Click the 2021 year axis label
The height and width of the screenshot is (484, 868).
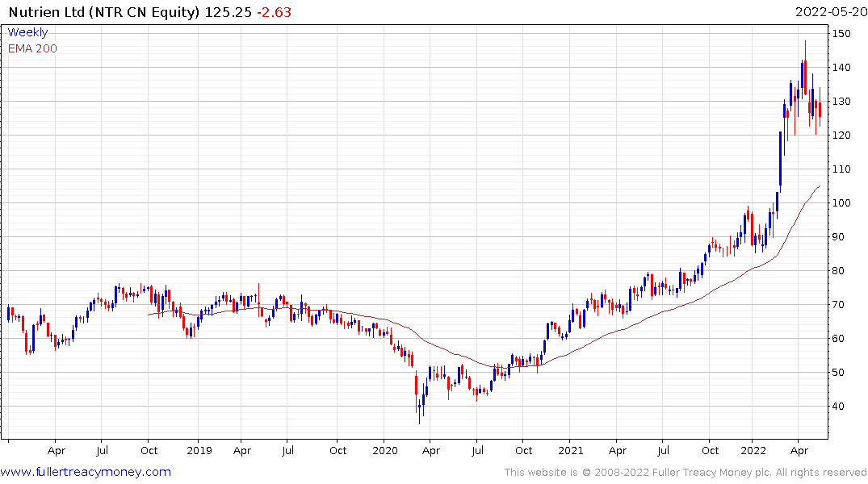(571, 450)
